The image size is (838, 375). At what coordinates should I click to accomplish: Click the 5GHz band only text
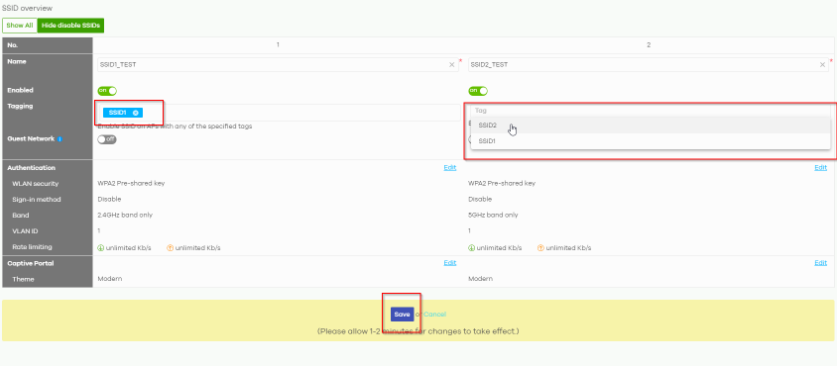point(493,215)
